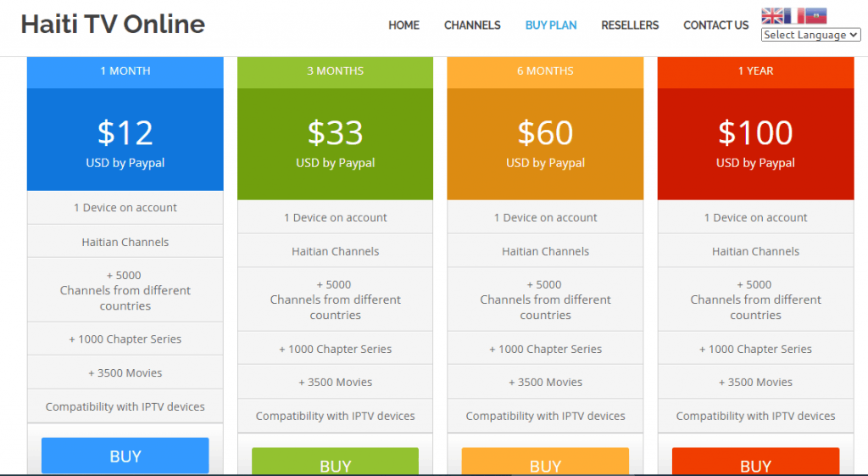The height and width of the screenshot is (476, 868).
Task: Buy the 3 MONTHS plan with green BUY button
Action: 335,462
